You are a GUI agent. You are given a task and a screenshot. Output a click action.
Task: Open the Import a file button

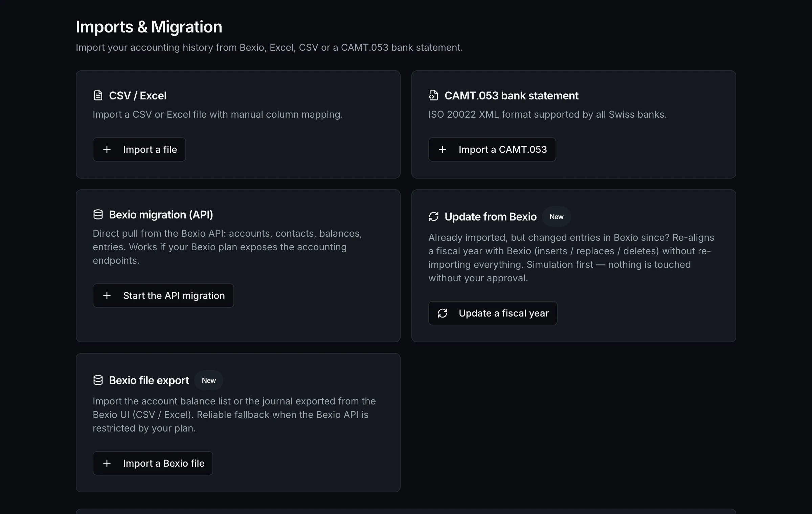point(139,149)
